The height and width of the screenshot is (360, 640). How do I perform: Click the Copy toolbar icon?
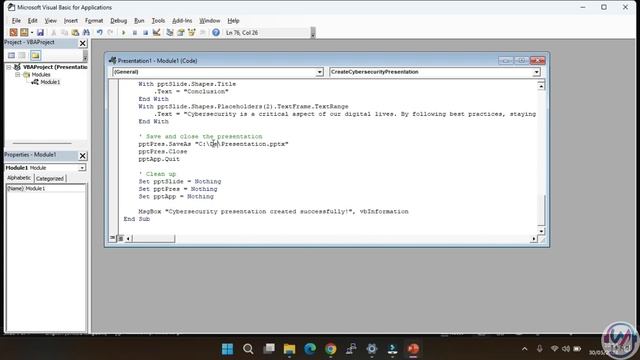(64, 32)
